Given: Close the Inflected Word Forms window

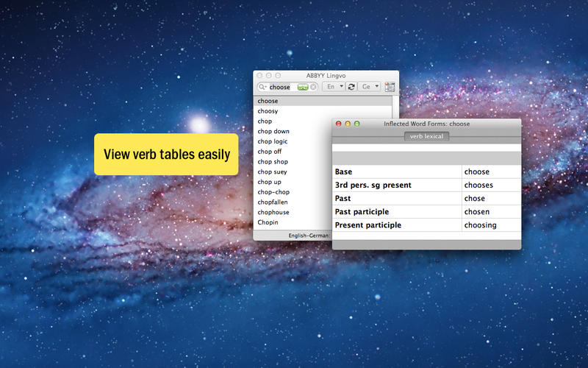Looking at the screenshot, I should point(339,124).
